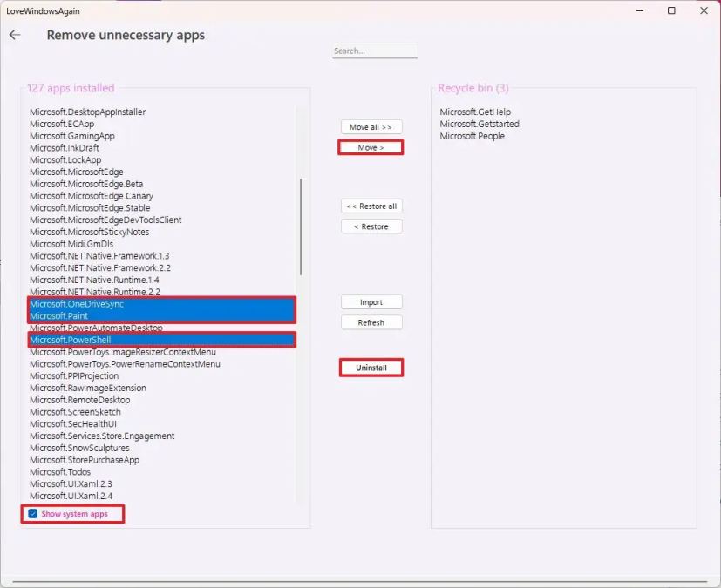Select Microsoft.Getstarted in Recycle bin
This screenshot has height=588, width=721.
480,124
